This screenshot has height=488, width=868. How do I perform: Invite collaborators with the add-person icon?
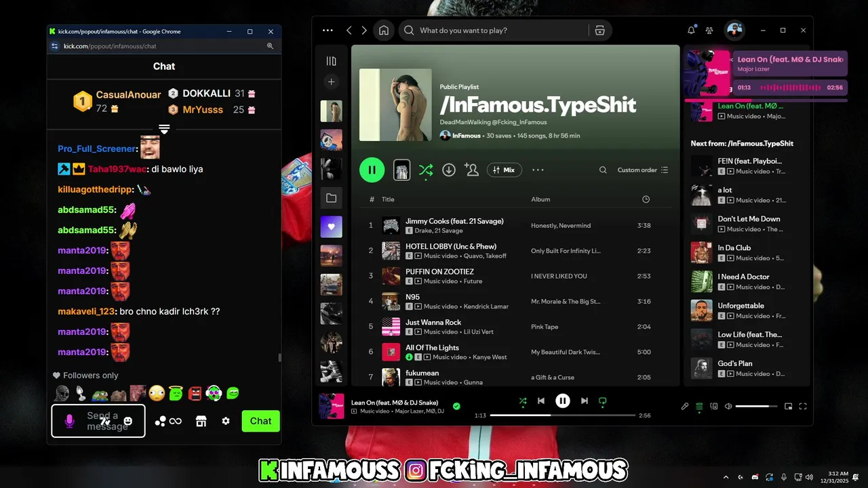click(x=471, y=170)
